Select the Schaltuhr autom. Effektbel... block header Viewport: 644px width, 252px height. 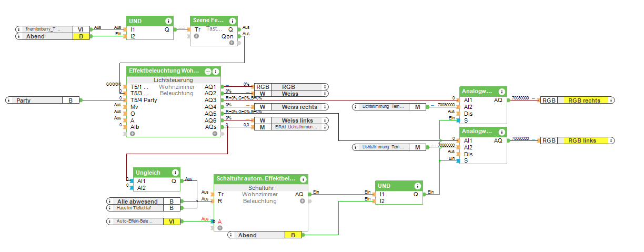tap(261, 179)
